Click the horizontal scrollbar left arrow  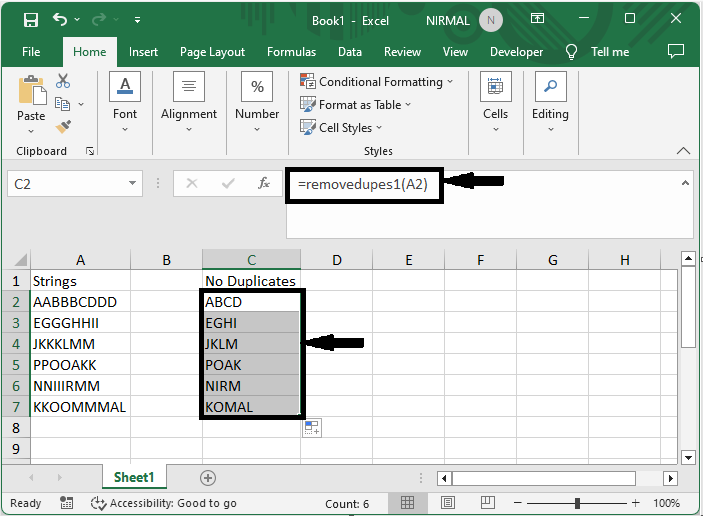pyautogui.click(x=444, y=478)
